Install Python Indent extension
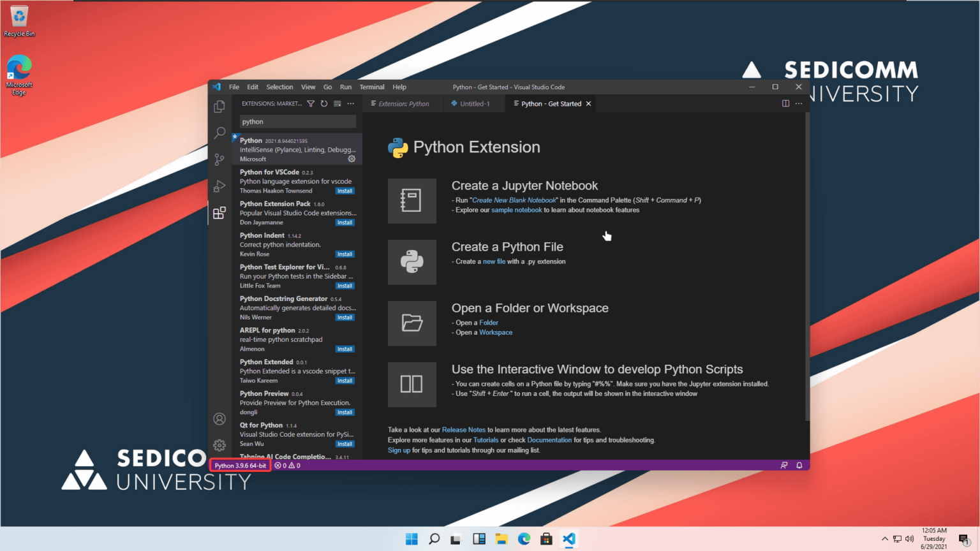The image size is (980, 551). (345, 254)
